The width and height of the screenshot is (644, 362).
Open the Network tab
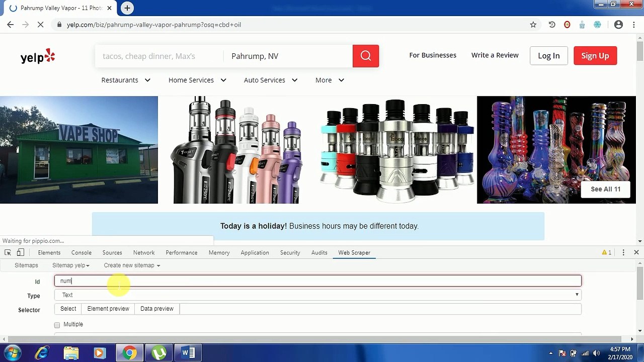(x=144, y=252)
